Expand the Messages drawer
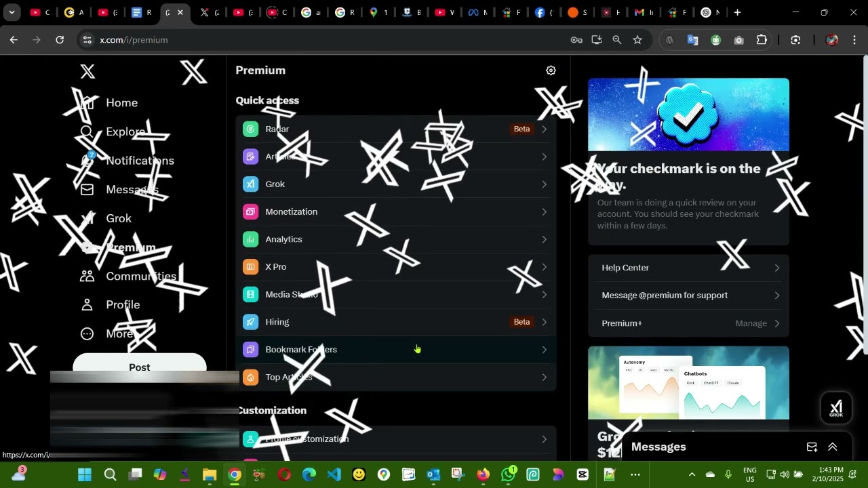The height and width of the screenshot is (488, 868). [833, 447]
